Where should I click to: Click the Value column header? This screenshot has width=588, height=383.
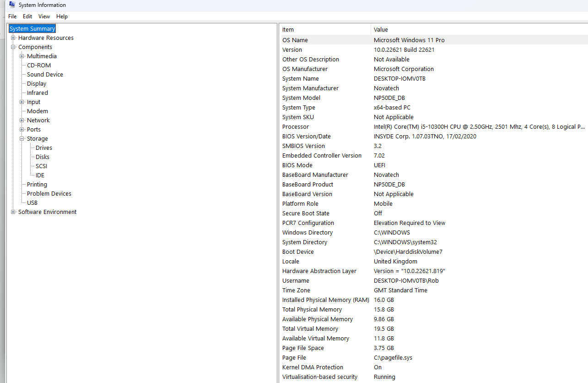coord(479,30)
